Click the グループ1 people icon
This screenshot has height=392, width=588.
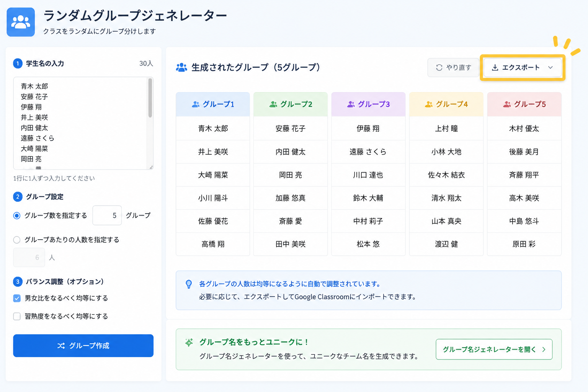point(196,104)
